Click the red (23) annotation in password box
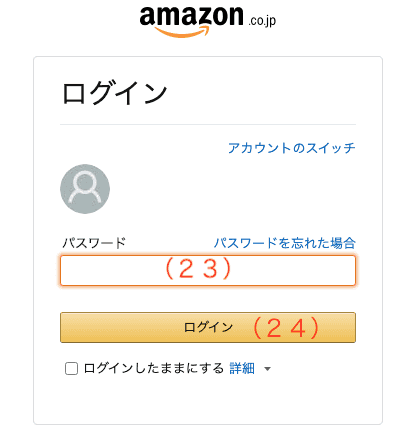 198,269
